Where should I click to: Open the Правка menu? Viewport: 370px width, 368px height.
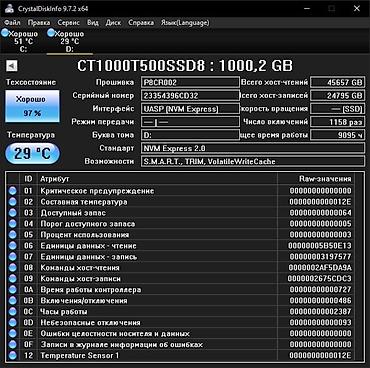pos(39,23)
